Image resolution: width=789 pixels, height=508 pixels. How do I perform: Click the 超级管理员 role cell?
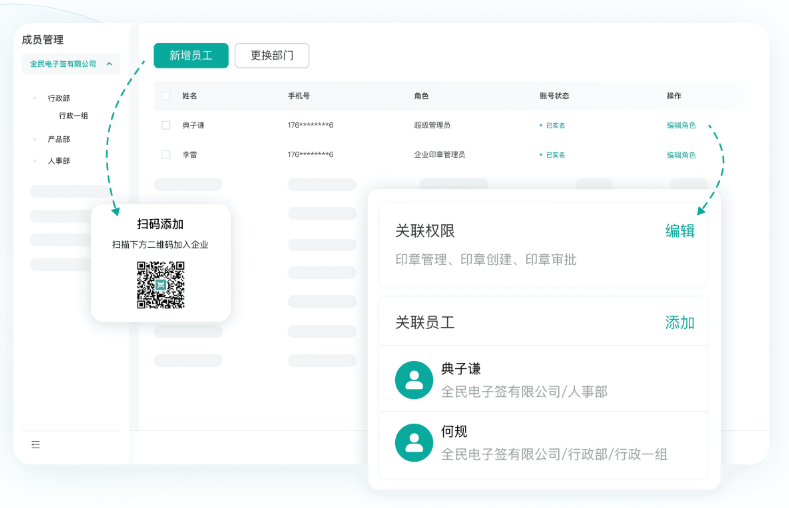(432, 125)
